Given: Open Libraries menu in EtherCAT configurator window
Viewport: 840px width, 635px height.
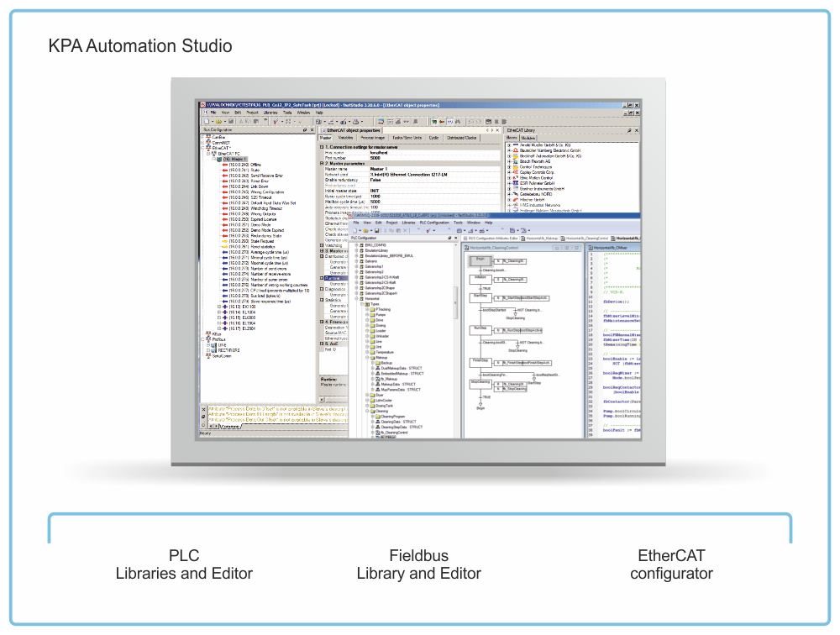Looking at the screenshot, I should (270, 113).
